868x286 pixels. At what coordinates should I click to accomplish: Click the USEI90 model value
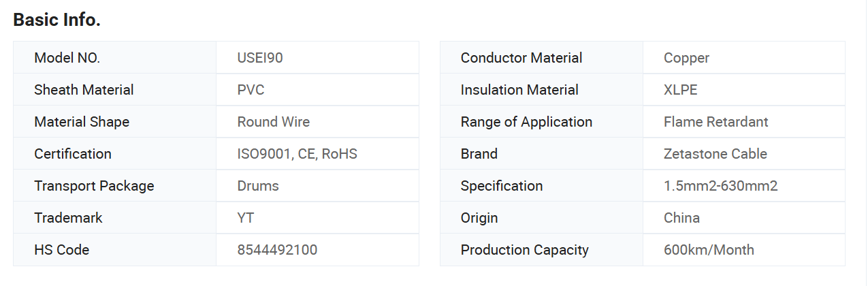click(x=260, y=58)
